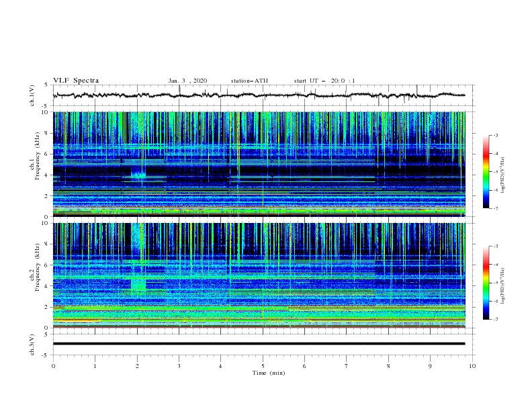Click the ch.1 Frequency (kHz) axis label

[x=36, y=156]
